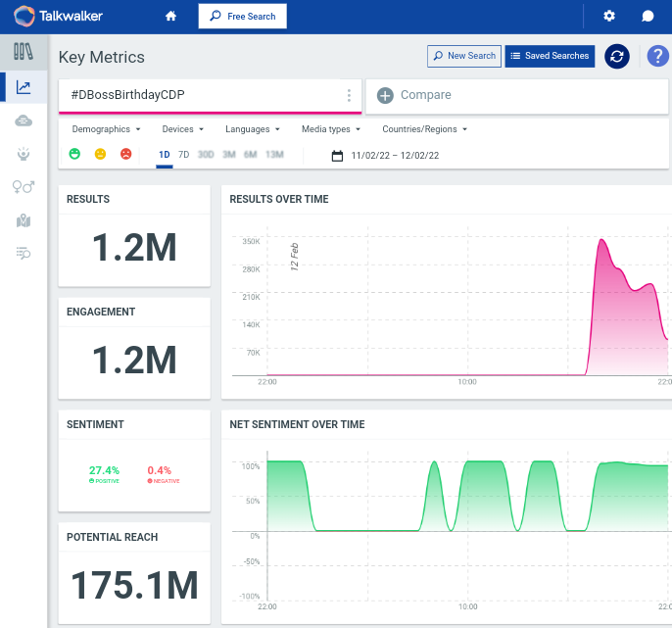Expand the Countries/Regions dropdown
672x628 pixels.
425,129
